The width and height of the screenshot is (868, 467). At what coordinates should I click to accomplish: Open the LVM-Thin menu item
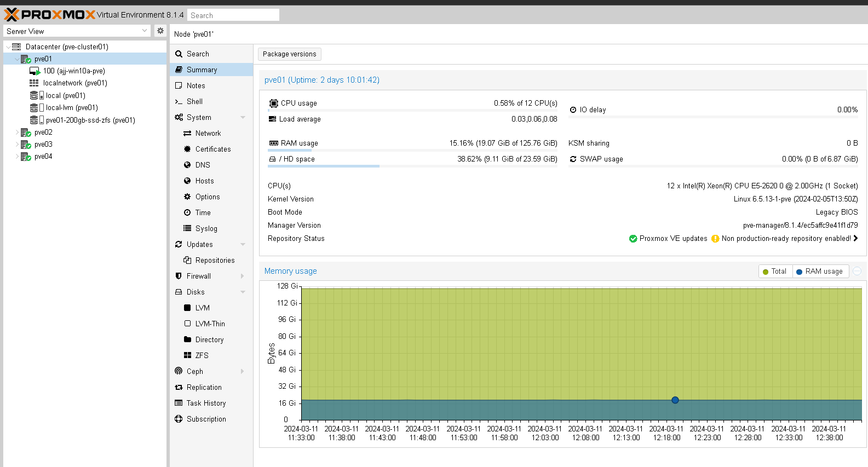pyautogui.click(x=211, y=324)
